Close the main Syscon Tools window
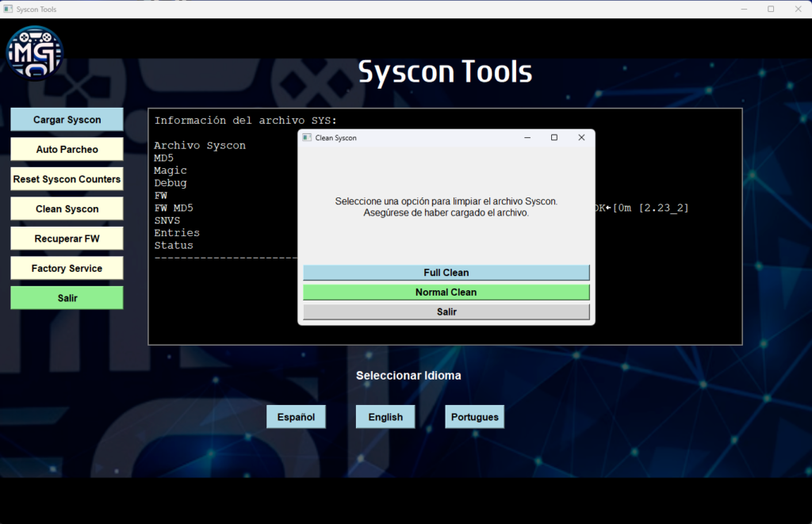 tap(798, 9)
